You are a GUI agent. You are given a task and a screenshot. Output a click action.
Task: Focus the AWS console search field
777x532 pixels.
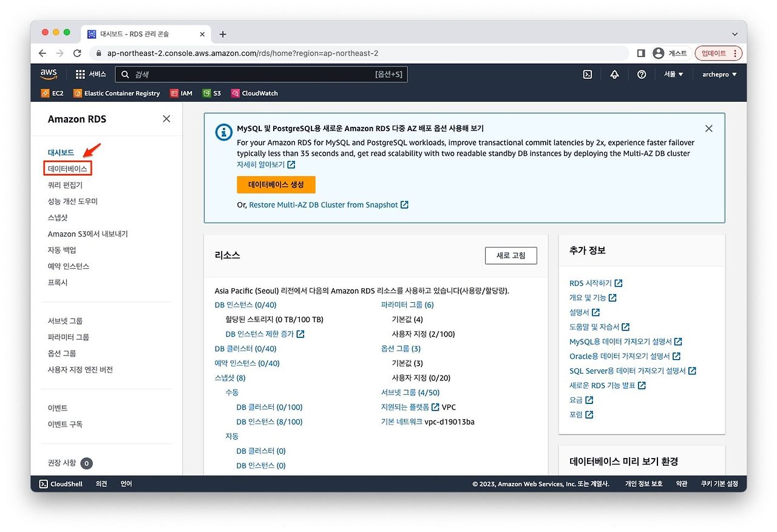coord(261,74)
